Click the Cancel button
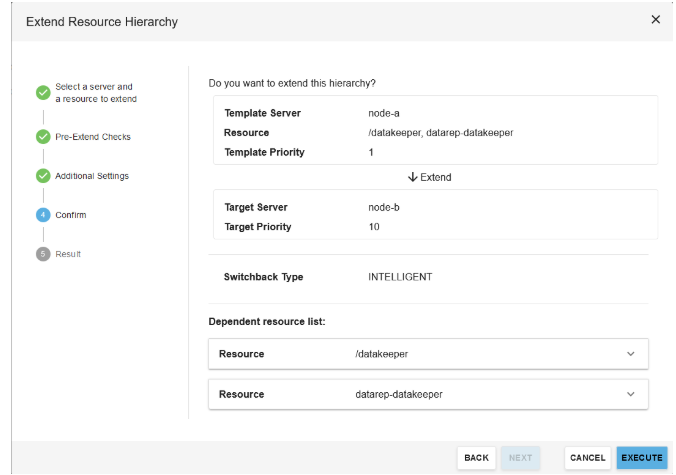 (587, 458)
